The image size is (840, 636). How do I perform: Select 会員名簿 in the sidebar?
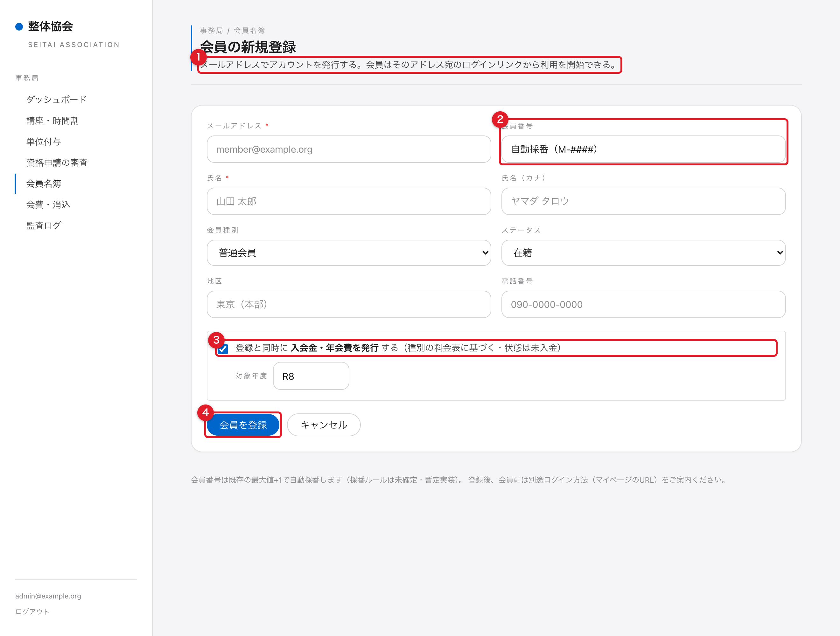[44, 184]
